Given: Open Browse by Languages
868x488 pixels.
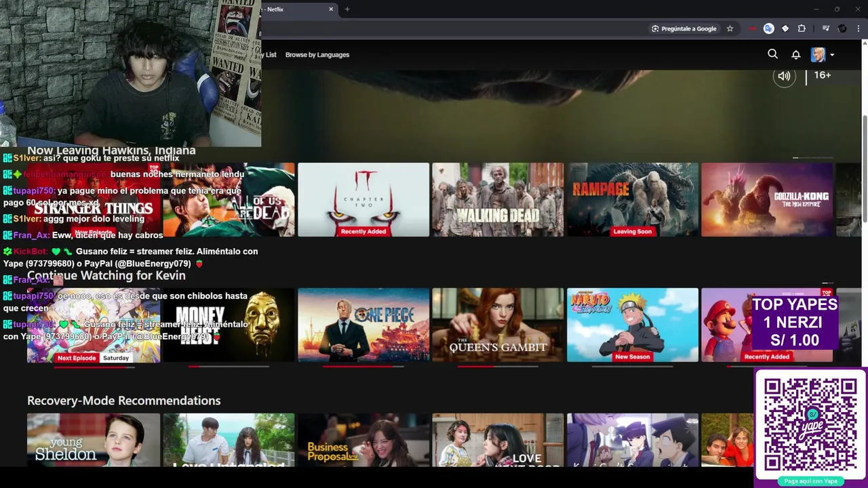Looking at the screenshot, I should 317,55.
